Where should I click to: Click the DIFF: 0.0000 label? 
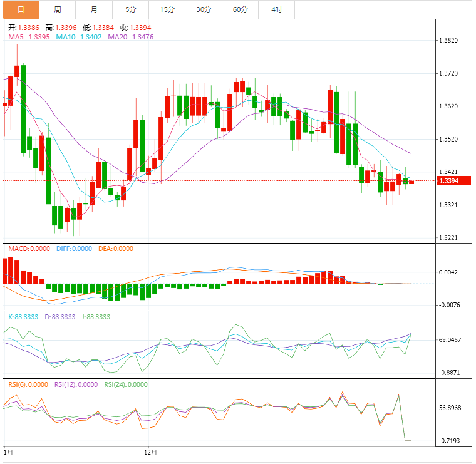coord(75,249)
